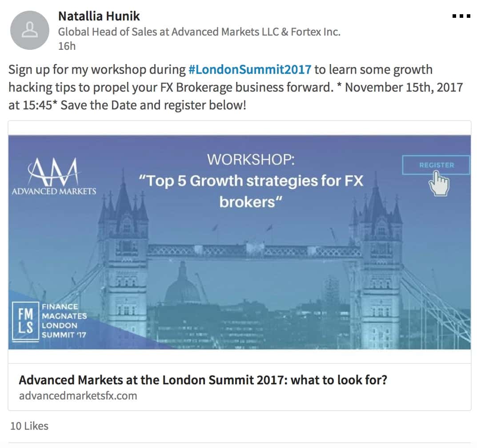Viewport: 477px width, 448px height.
Task: Click the 16h post timestamp
Action: (x=67, y=46)
